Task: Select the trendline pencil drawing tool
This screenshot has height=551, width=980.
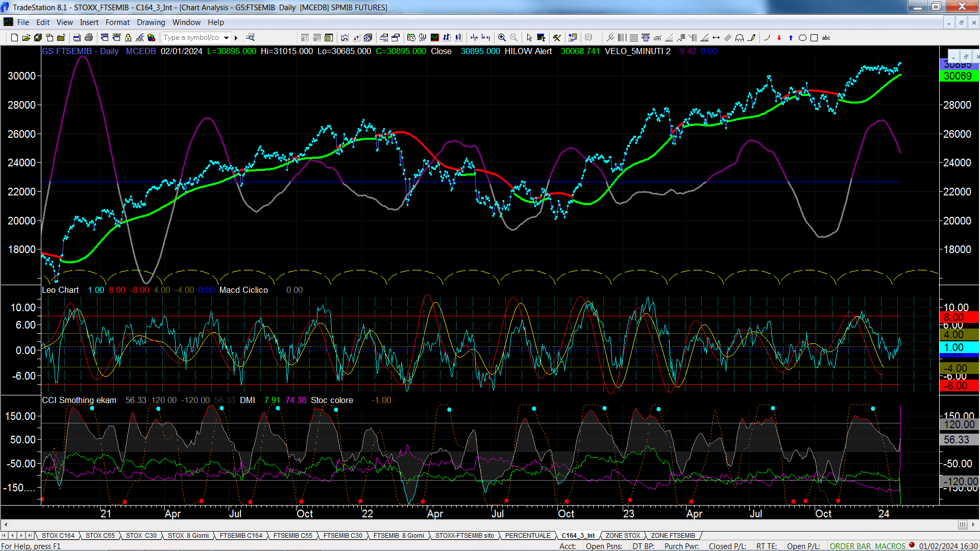Action: (x=751, y=37)
